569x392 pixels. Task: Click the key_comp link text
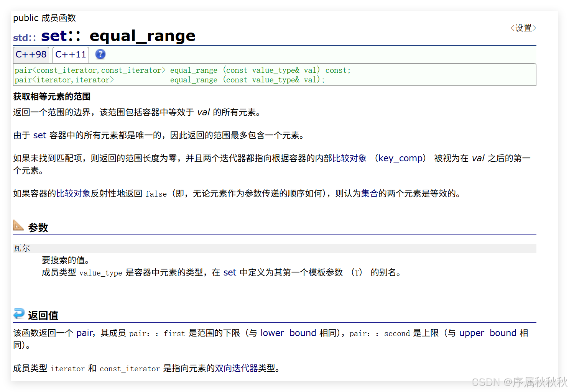tap(400, 158)
